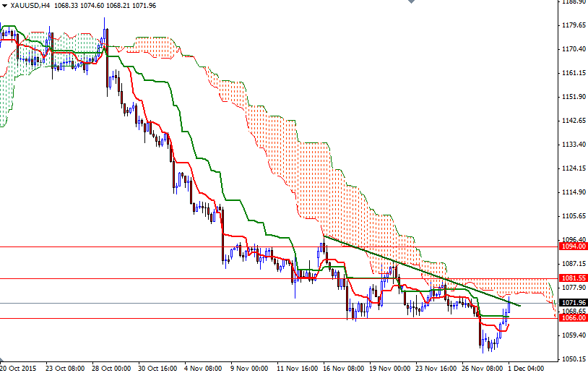The height and width of the screenshot is (373, 588).
Task: Click the 23 Nov 16:00 time label
Action: point(436,369)
